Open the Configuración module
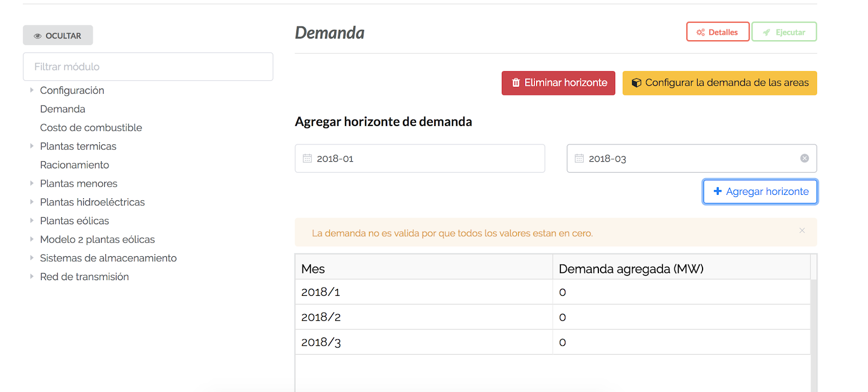 pos(72,90)
